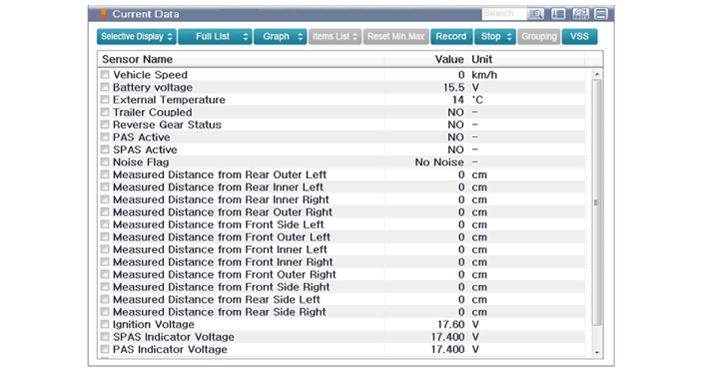Open the Stop dropdown button

point(495,37)
